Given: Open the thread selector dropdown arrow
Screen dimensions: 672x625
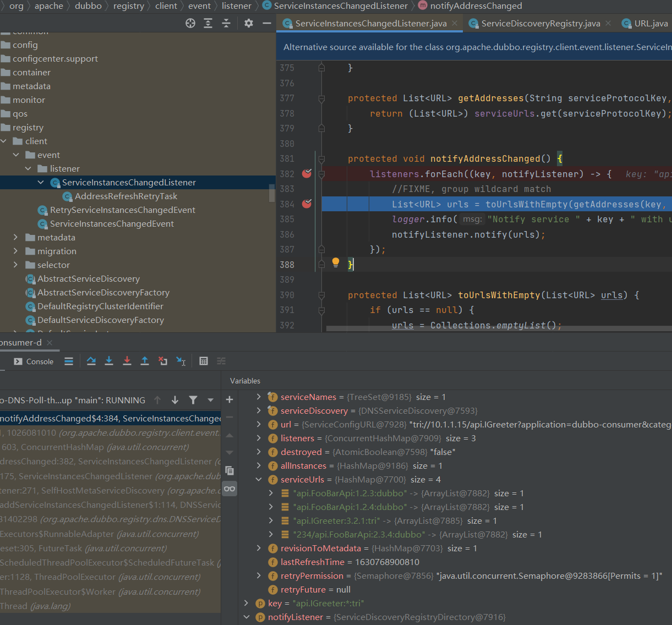Looking at the screenshot, I should click(x=210, y=400).
